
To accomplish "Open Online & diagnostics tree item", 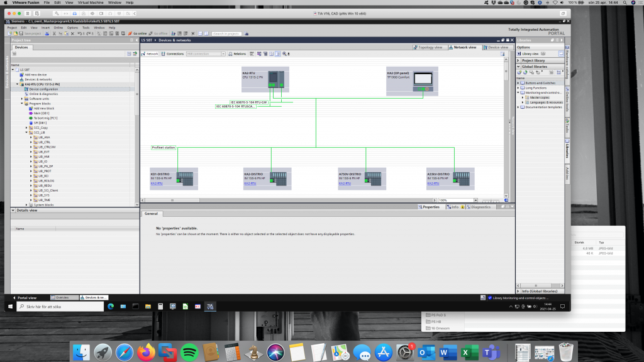I will (43, 94).
